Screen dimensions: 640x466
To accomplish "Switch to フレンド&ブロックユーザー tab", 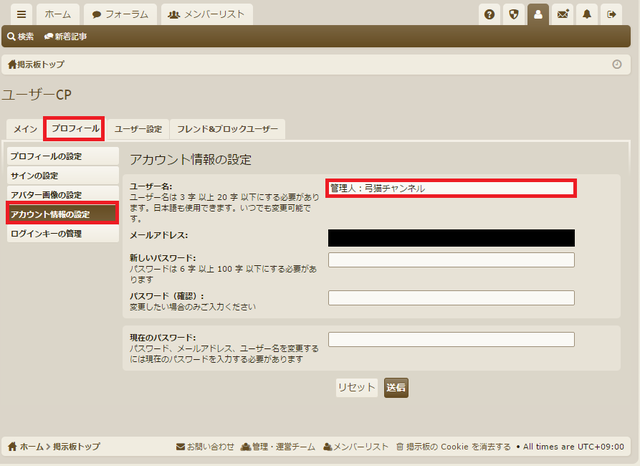I will pos(227,129).
